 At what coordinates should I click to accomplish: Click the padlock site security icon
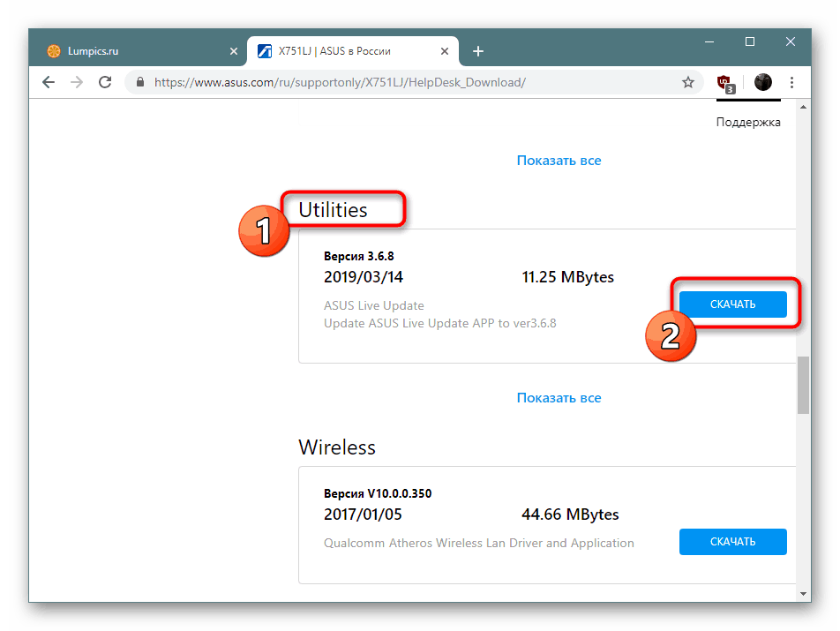(x=140, y=82)
